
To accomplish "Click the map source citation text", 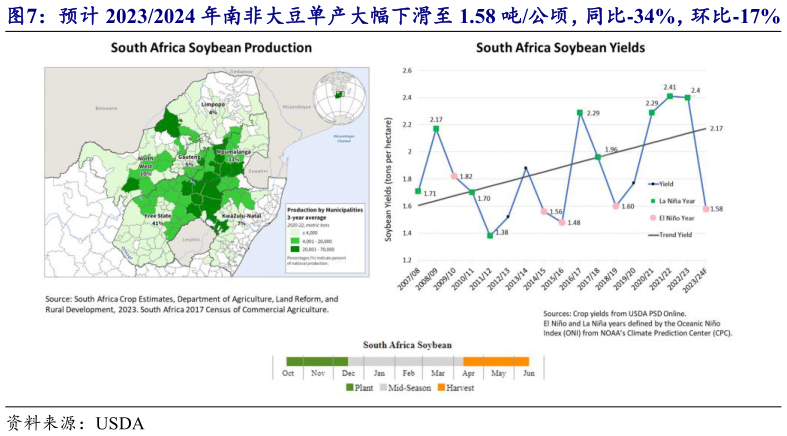I will (192, 304).
